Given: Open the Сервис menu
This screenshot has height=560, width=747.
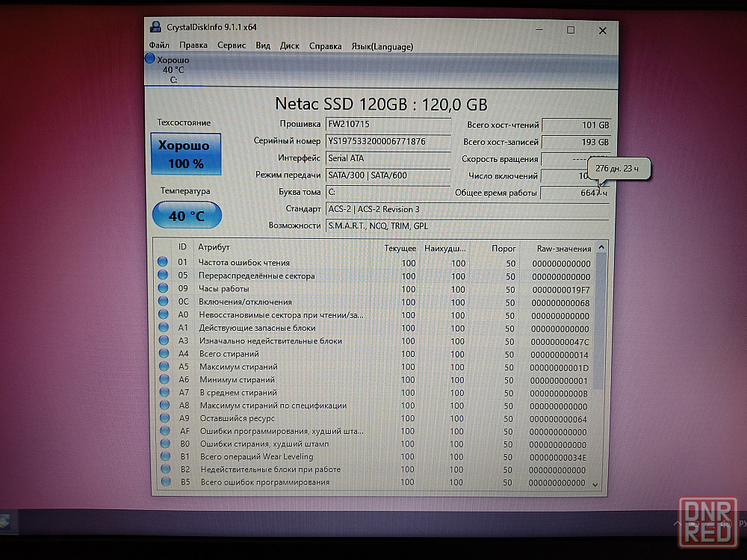Looking at the screenshot, I should (x=232, y=46).
